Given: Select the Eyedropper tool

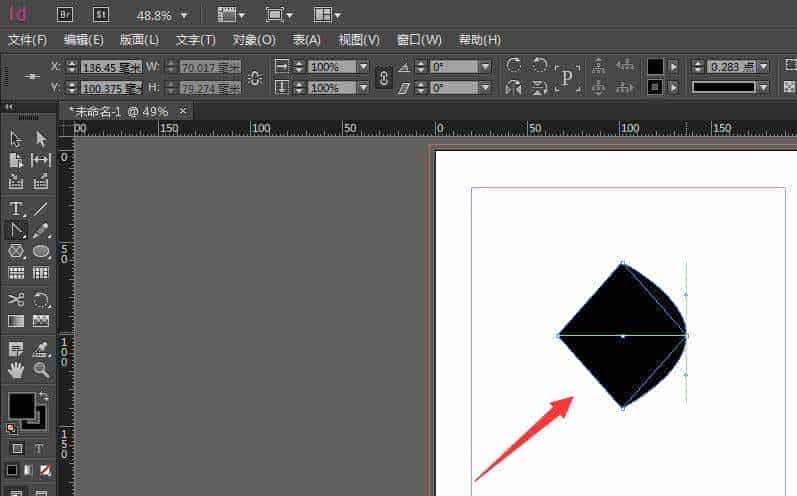Looking at the screenshot, I should pos(41,349).
